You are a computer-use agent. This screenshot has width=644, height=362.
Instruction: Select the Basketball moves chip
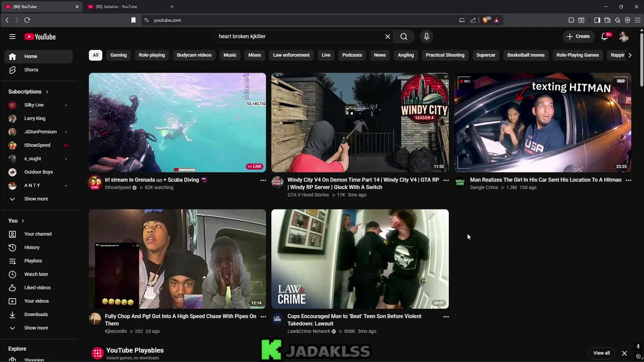pos(526,55)
